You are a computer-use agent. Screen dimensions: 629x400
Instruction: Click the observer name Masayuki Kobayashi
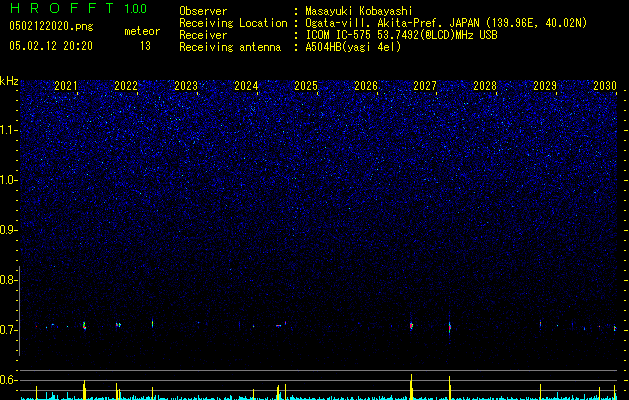coord(359,12)
